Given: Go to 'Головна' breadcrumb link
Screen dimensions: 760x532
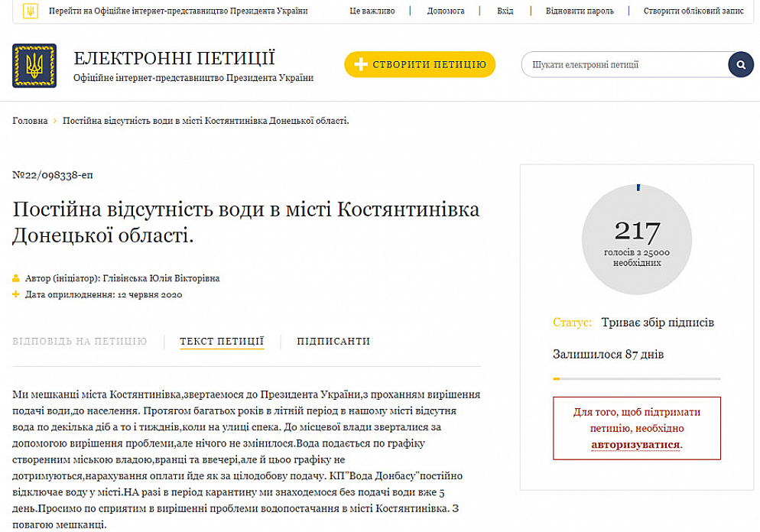Looking at the screenshot, I should [x=30, y=122].
